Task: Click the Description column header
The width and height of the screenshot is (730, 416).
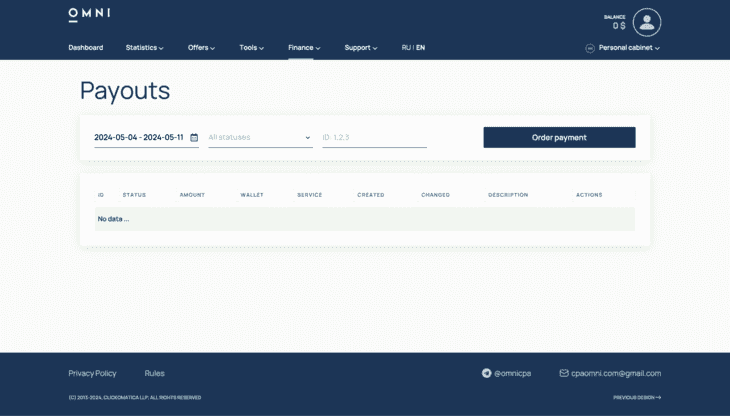Action: (508, 195)
